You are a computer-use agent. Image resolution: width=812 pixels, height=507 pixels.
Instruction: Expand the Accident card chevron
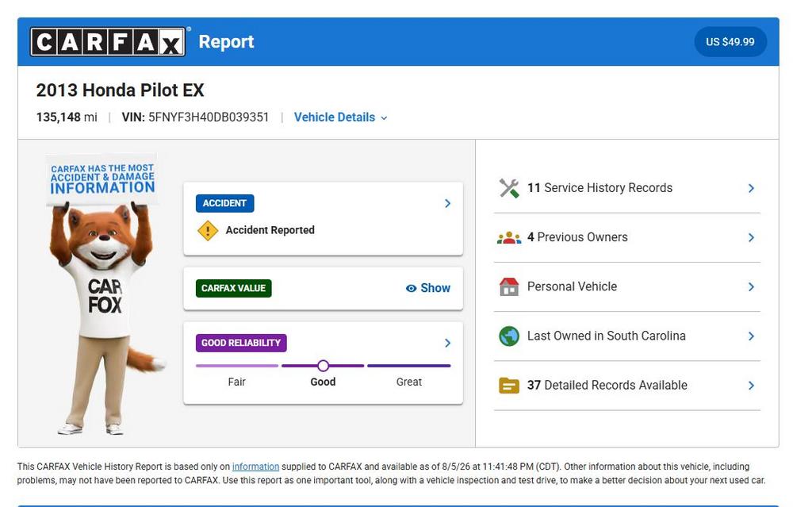(447, 203)
